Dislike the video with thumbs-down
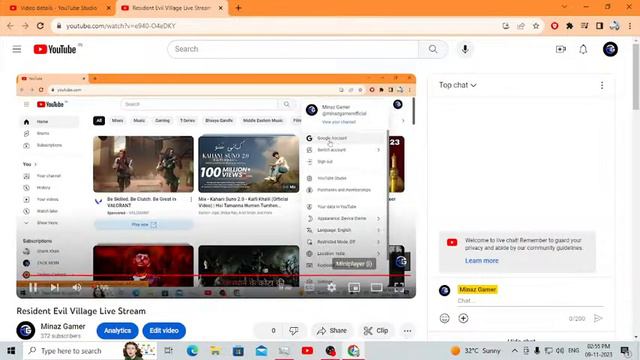 [x=294, y=331]
